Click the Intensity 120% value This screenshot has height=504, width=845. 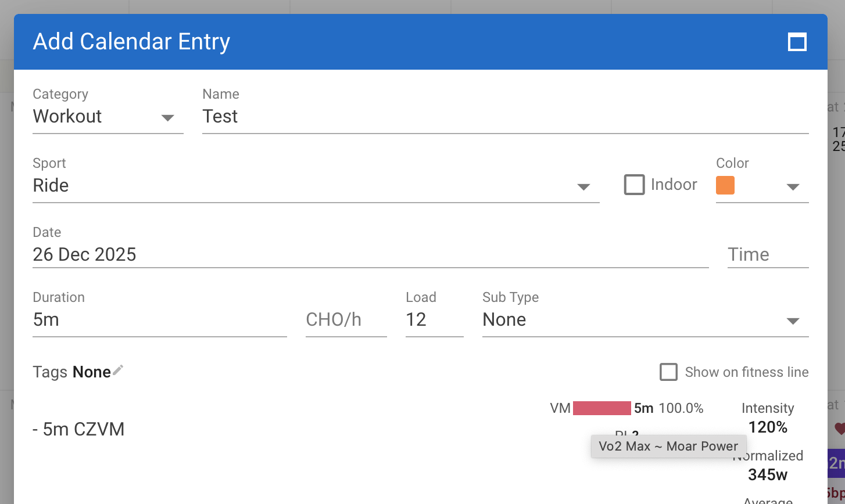(768, 427)
